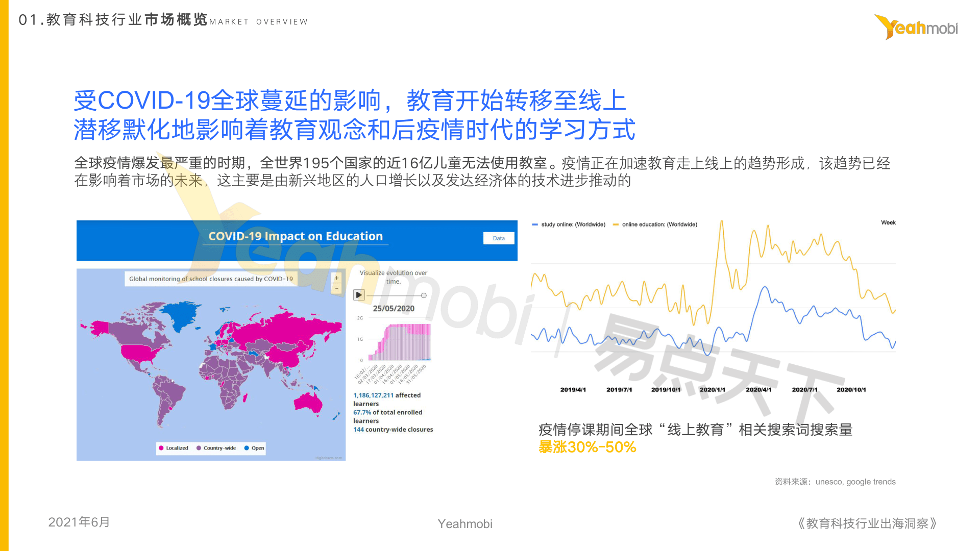Click the 《教育科技行业出海洞察》 footer title
This screenshot has width=980, height=551.
tap(867, 523)
